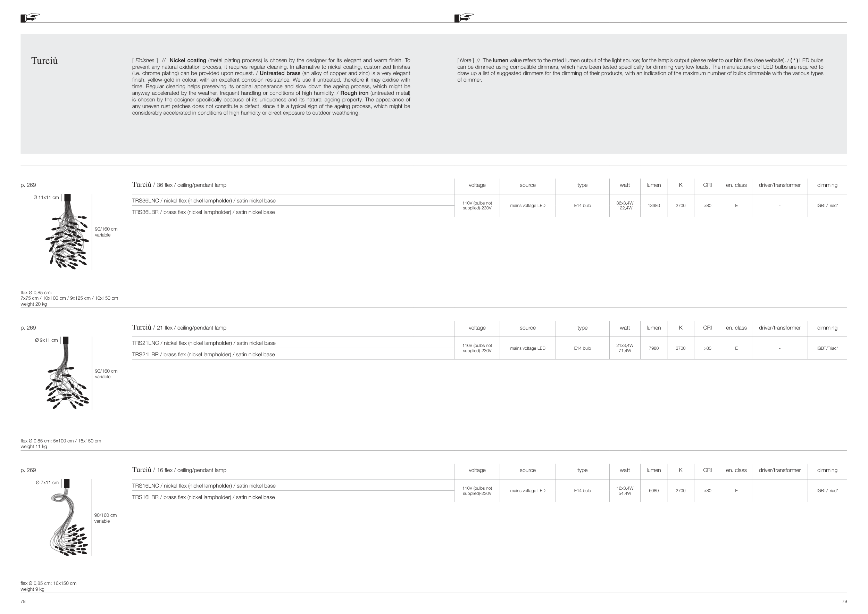Select the TRS36LNC nickel flex product row

coord(204,201)
